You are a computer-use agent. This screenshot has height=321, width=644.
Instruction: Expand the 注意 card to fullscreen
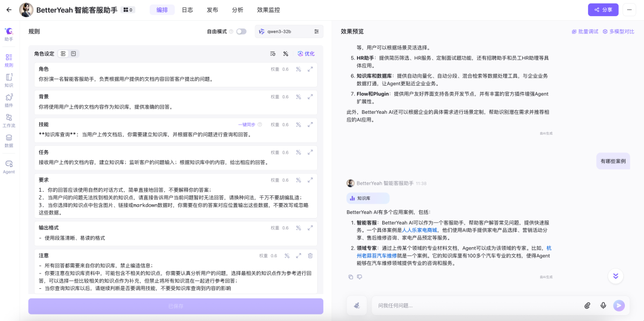299,256
